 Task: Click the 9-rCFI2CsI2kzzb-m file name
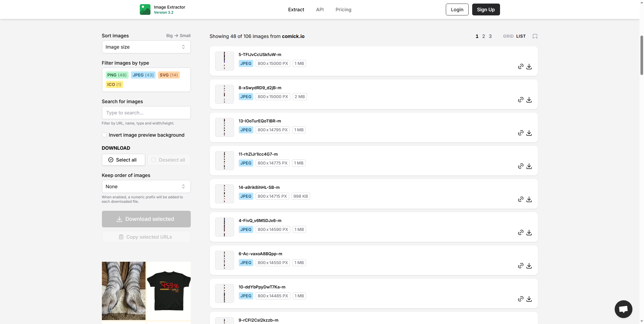point(258,320)
